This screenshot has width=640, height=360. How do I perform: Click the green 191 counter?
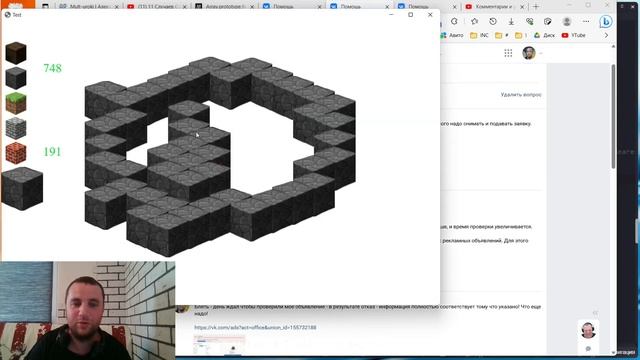[x=52, y=152]
